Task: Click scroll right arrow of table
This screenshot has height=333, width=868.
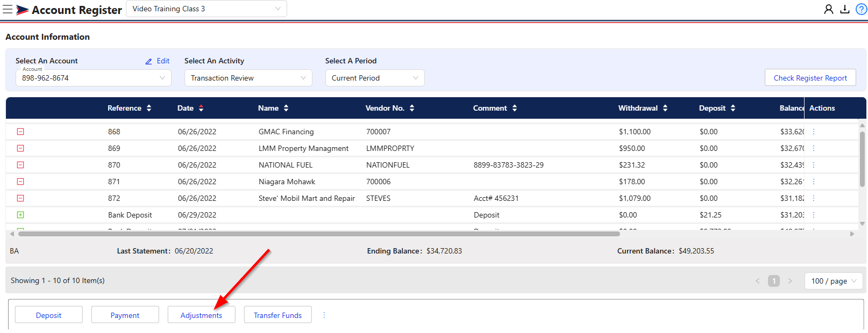Action: 852,234
